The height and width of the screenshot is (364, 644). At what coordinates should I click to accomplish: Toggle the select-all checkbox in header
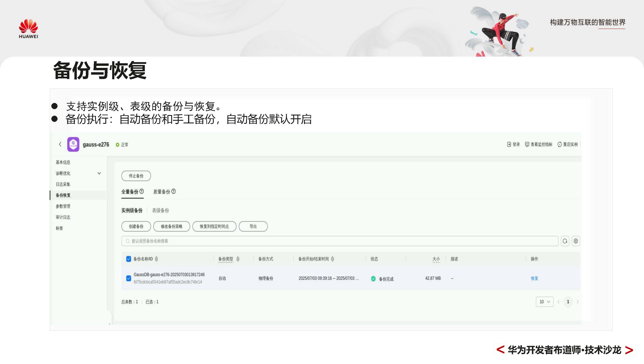pyautogui.click(x=129, y=259)
